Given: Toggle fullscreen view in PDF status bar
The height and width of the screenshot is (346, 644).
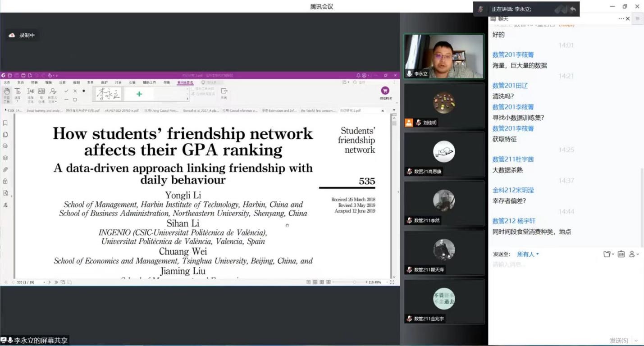Looking at the screenshot, I should pyautogui.click(x=392, y=282).
